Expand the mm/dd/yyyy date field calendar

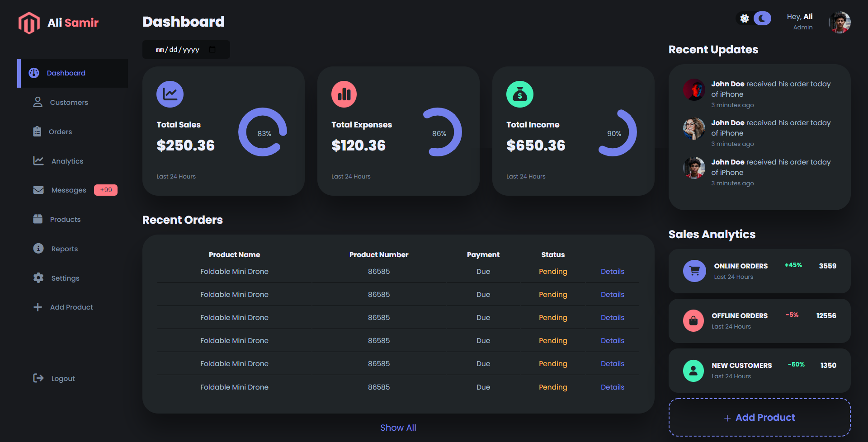[212, 50]
